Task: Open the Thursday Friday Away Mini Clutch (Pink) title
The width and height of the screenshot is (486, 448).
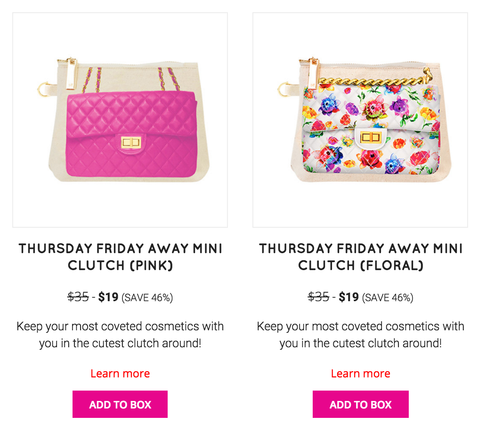Action: coord(120,257)
